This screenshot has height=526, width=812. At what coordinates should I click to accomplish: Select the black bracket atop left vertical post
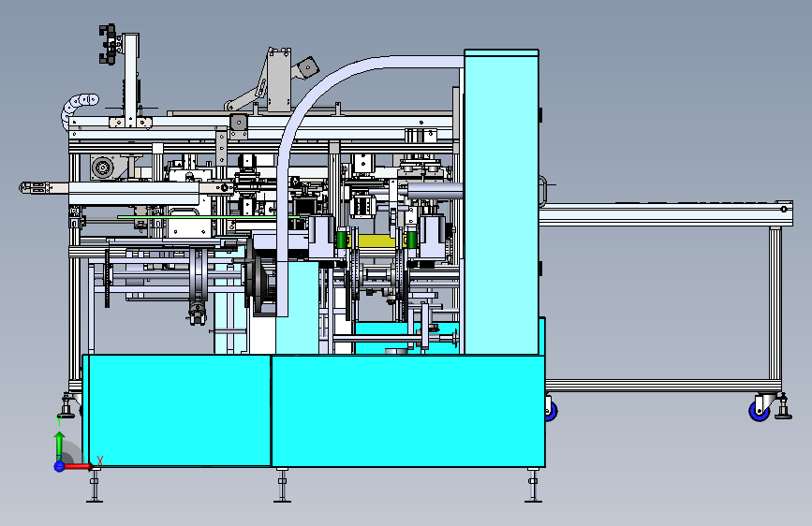click(108, 45)
